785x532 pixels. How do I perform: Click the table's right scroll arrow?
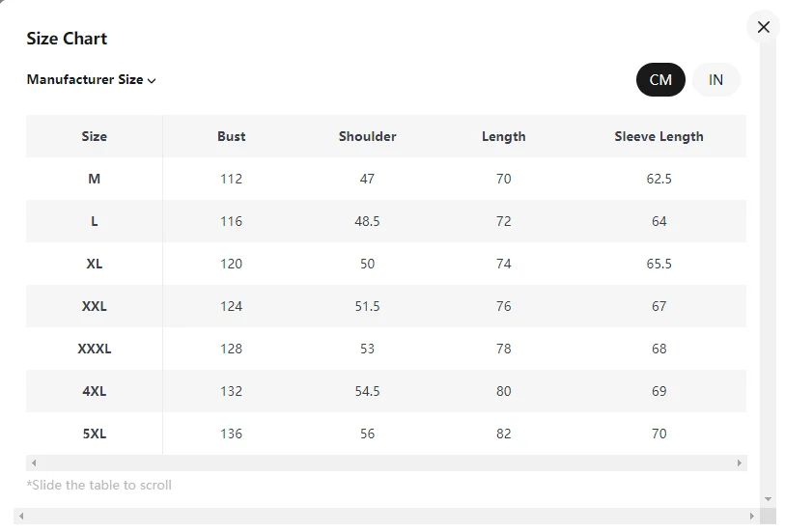click(739, 462)
